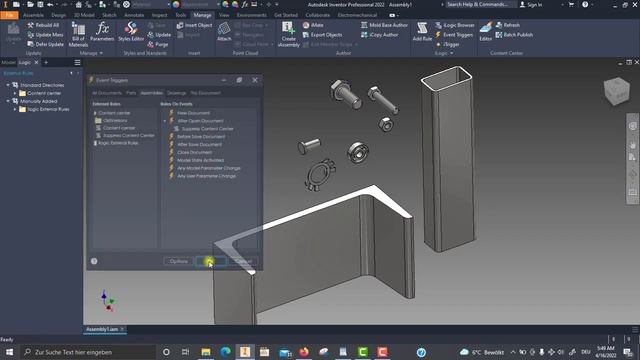Screen dimensions: 640x360
Task: Collapse the Manually Added tree node
Action: pos(8,101)
